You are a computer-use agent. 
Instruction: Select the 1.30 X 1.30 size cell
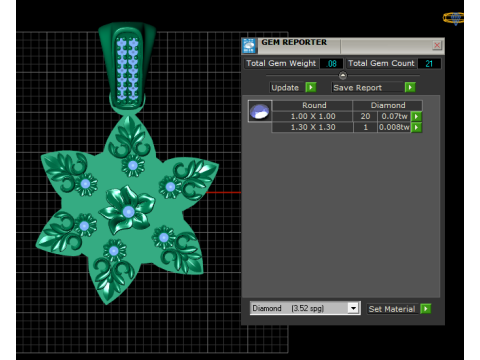tap(313, 127)
